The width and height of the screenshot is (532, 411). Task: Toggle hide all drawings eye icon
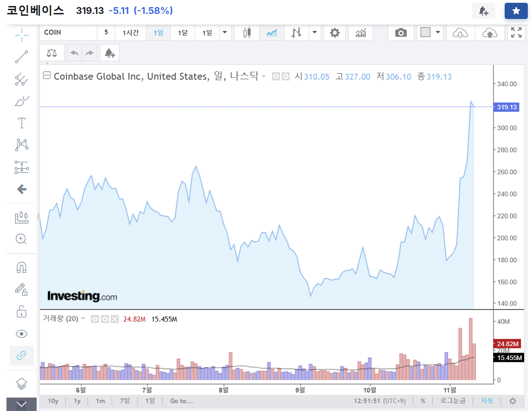pyautogui.click(x=21, y=334)
